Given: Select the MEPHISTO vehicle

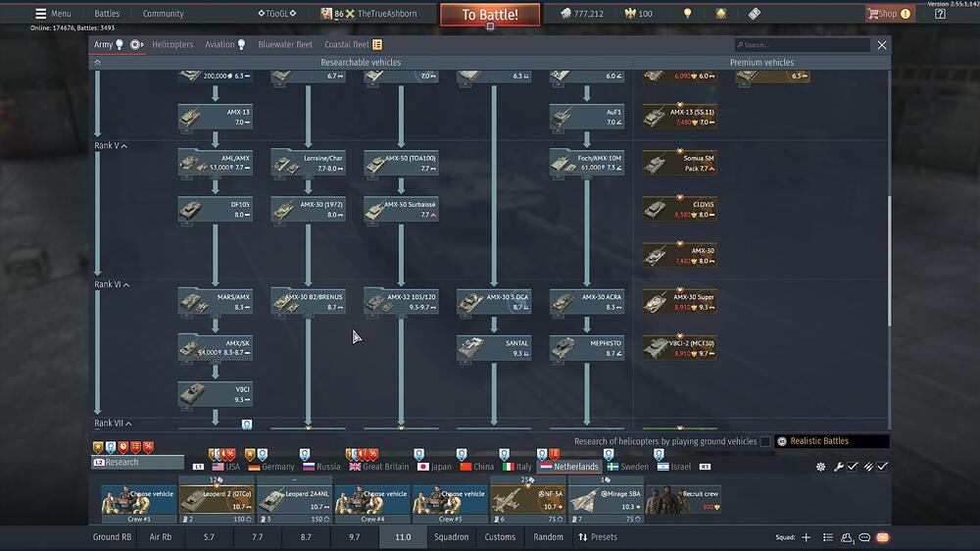Looking at the screenshot, I should click(x=587, y=348).
